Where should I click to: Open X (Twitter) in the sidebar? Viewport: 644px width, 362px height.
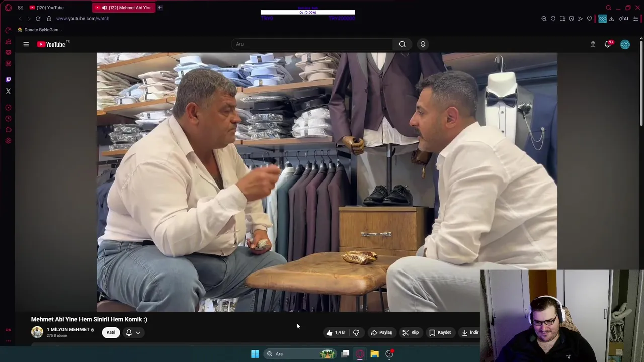8,91
